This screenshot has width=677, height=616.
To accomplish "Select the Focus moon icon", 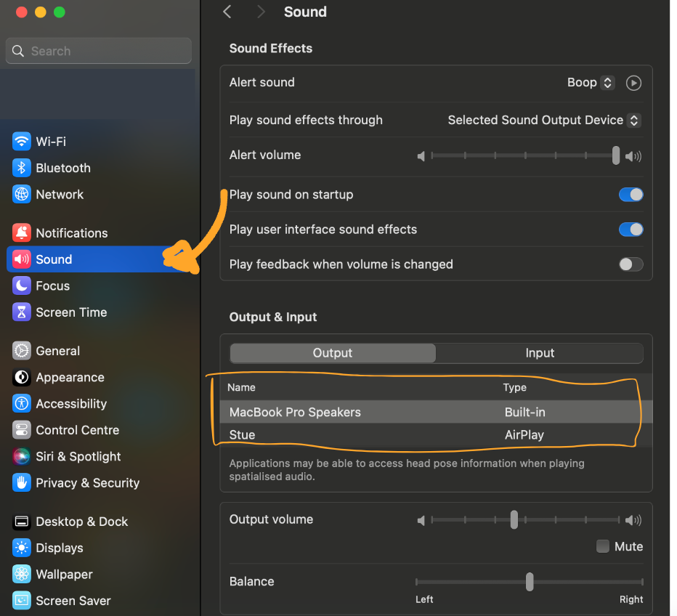I will click(x=22, y=286).
